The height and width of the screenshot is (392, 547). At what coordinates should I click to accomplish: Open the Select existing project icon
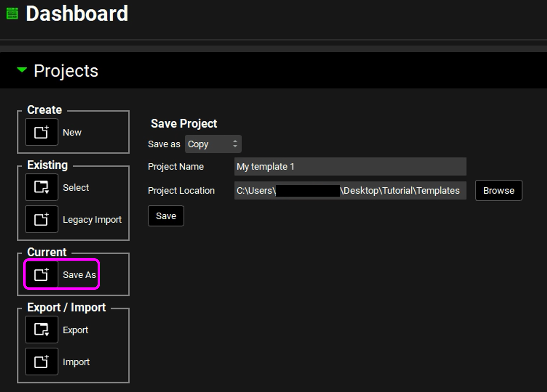click(x=41, y=187)
